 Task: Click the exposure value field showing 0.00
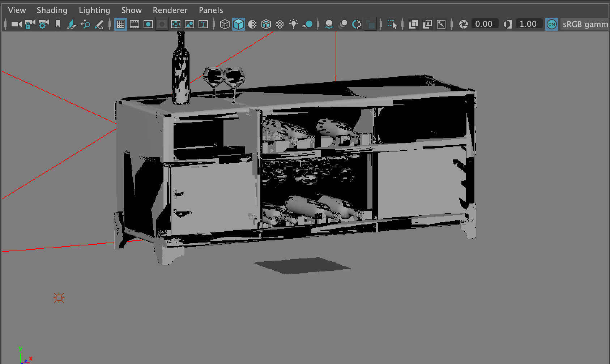[x=485, y=24]
